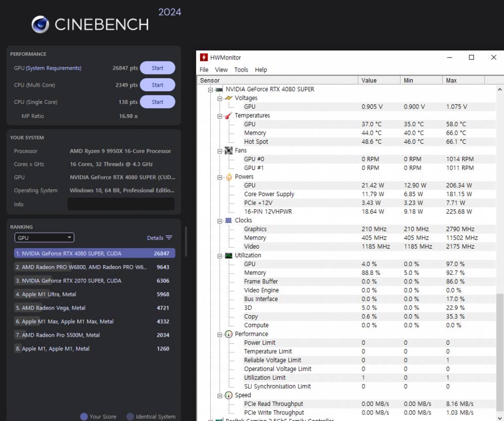This screenshot has height=421, width=504.
Task: Collapse the Performance tree node
Action: point(220,334)
